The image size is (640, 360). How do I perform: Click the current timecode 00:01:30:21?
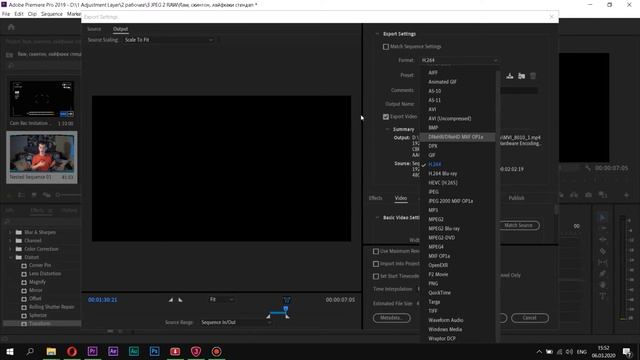(x=102, y=300)
